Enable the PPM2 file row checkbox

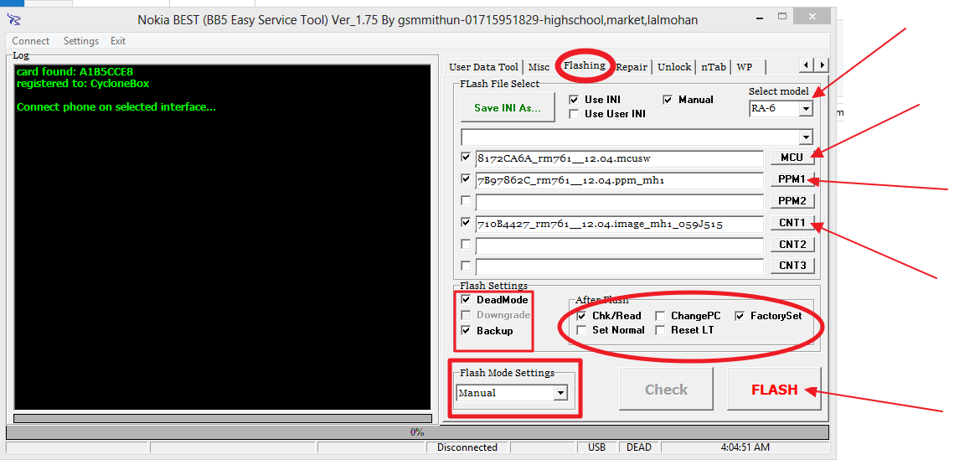point(466,200)
